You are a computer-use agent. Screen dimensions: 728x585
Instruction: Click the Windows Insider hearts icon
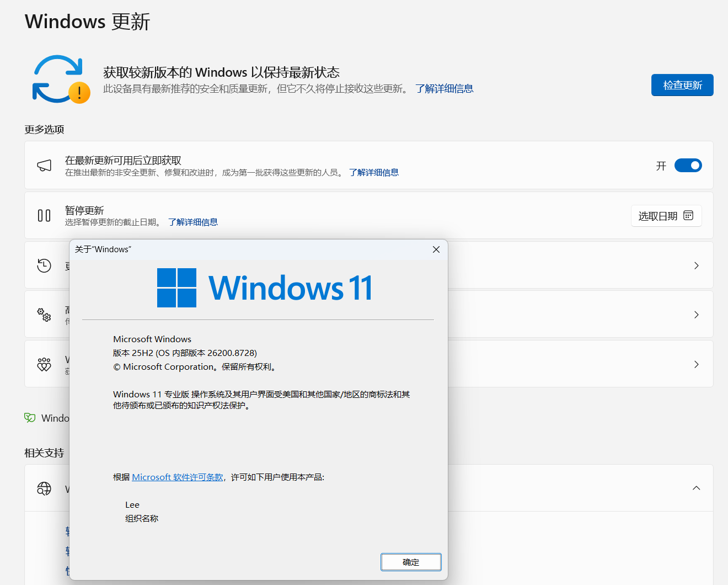point(44,364)
